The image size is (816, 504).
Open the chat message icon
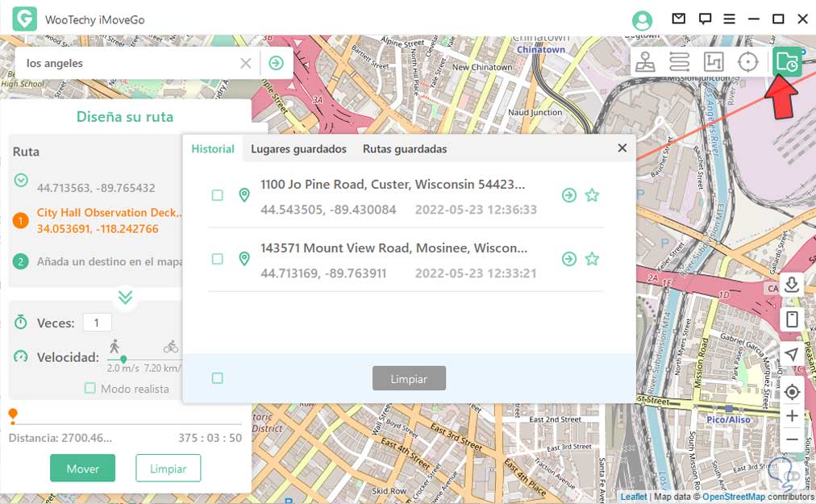click(x=705, y=19)
